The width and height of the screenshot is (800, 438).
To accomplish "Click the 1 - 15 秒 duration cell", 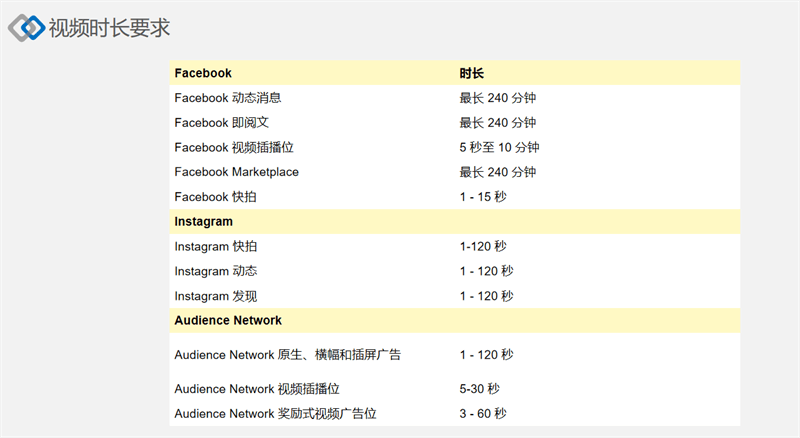I will coord(483,197).
